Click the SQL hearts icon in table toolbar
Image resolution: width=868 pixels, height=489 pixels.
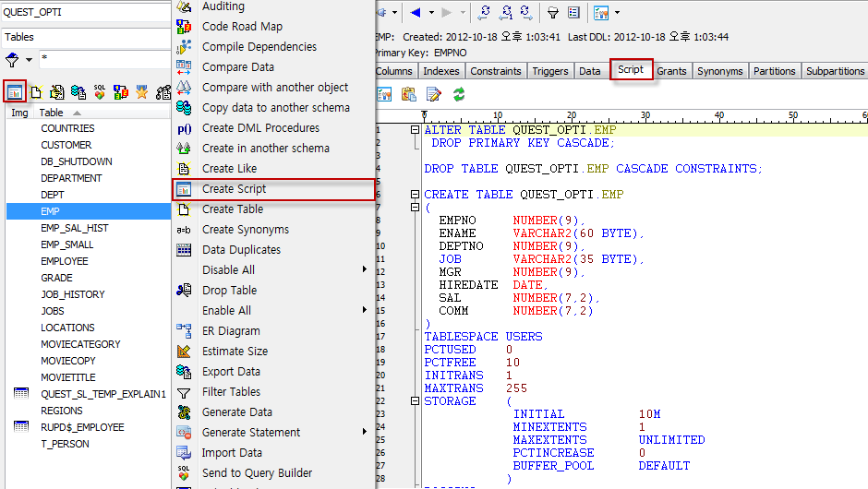[100, 91]
